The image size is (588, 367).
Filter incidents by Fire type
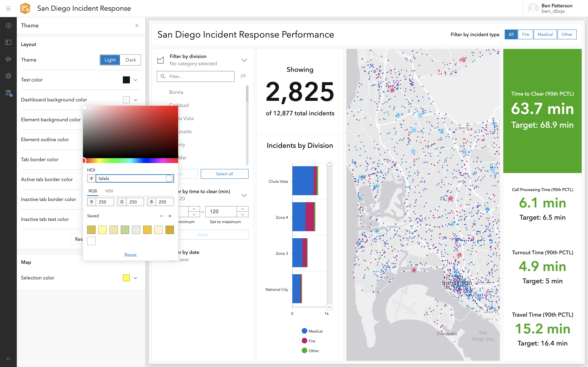coord(525,34)
